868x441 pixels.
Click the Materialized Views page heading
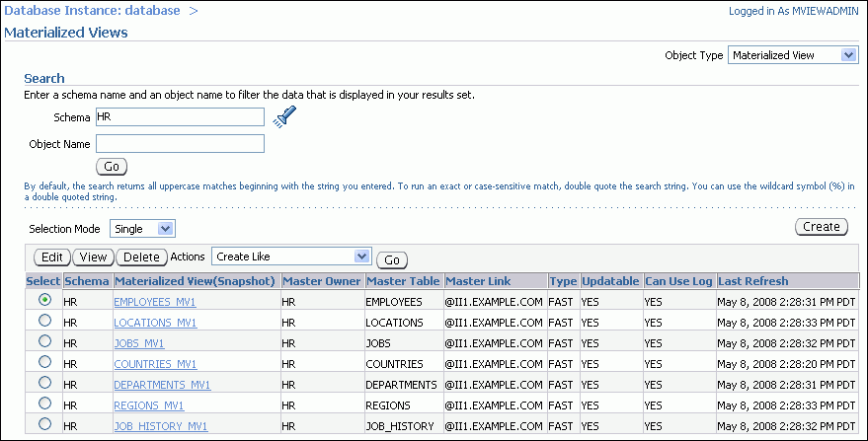pos(66,33)
